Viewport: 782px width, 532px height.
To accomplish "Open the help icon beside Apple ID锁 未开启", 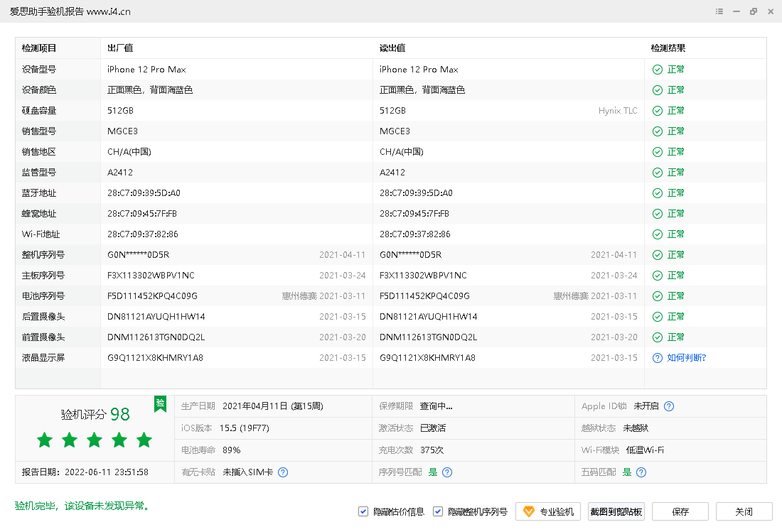I will pos(669,406).
